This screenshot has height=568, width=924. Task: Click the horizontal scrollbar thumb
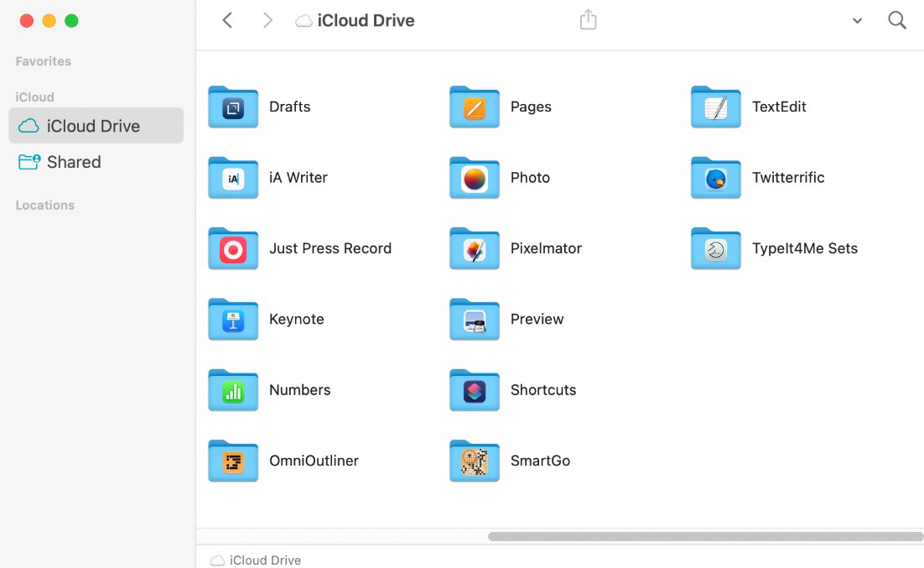tap(705, 536)
